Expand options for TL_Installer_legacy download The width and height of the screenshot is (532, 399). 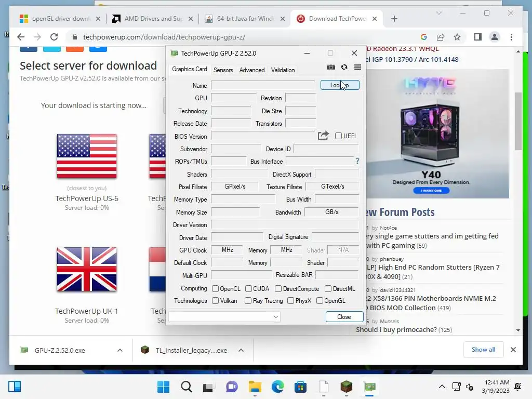(241, 350)
